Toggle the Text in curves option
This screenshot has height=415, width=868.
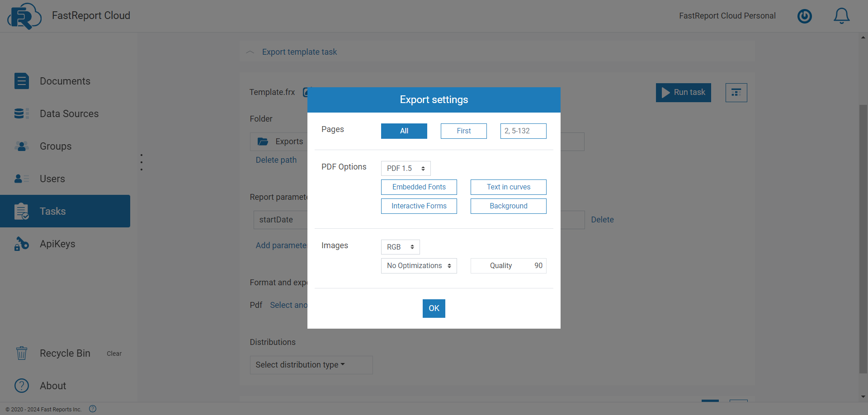point(508,187)
